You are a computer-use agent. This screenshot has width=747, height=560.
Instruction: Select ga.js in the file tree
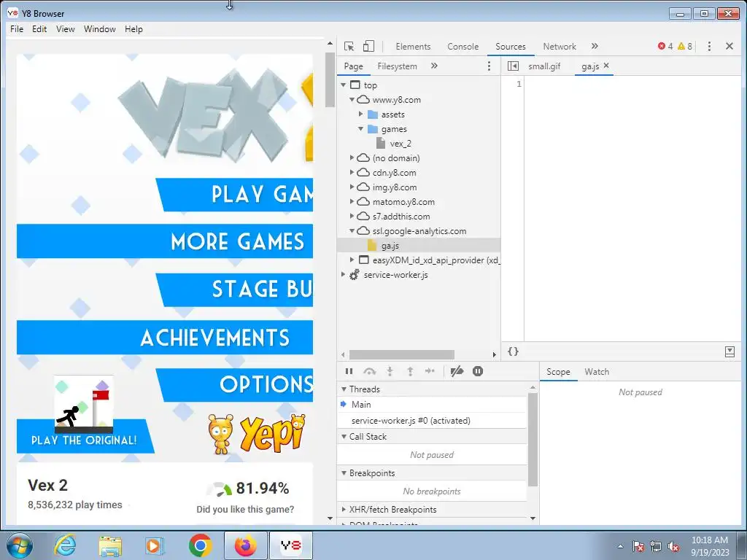click(x=390, y=246)
